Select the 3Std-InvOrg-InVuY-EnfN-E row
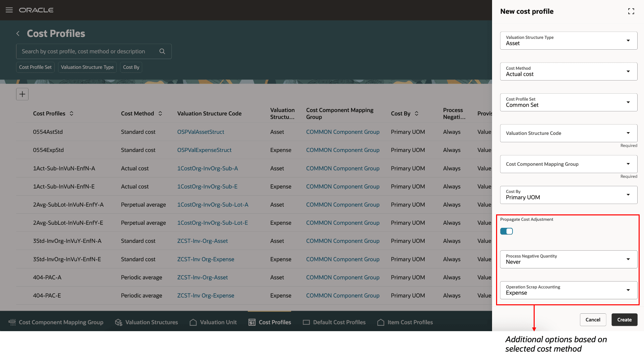Image resolution: width=644 pixels, height=359 pixels. click(254, 259)
